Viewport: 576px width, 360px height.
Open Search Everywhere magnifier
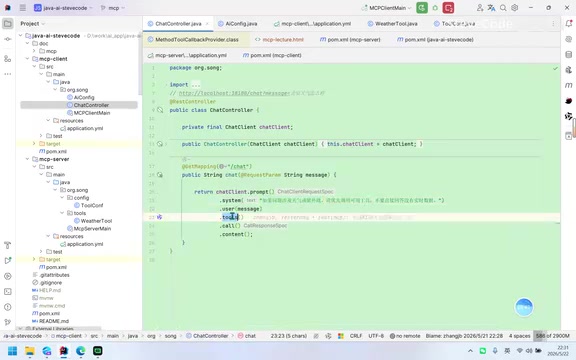(x=503, y=8)
